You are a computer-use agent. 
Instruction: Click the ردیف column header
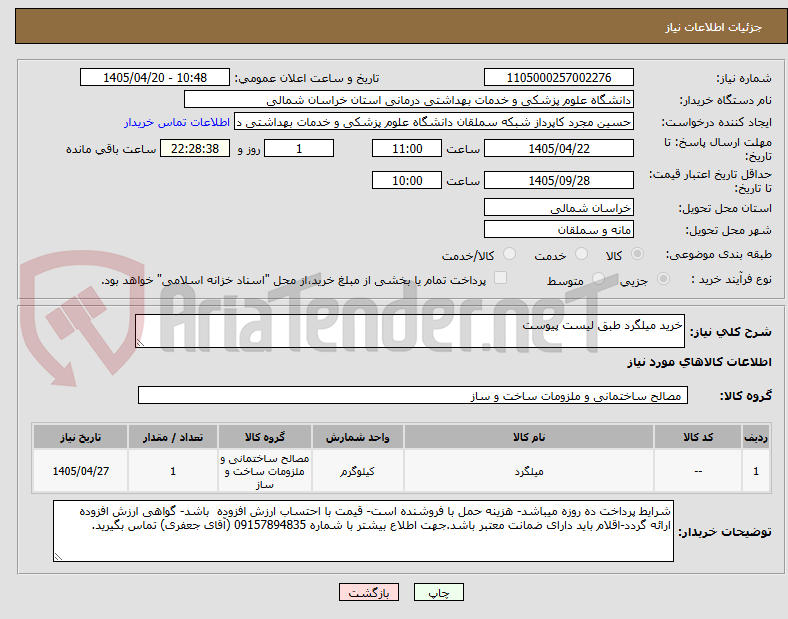(756, 437)
